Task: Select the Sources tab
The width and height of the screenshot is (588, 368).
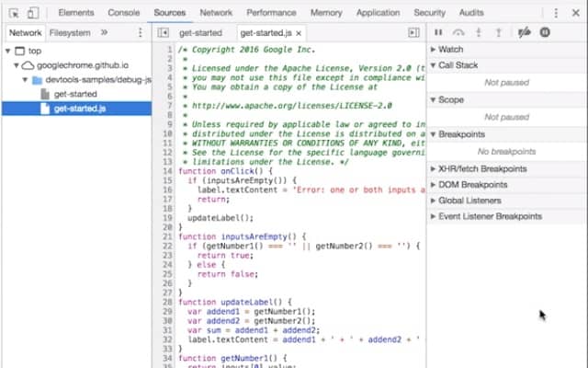Action: [x=169, y=13]
